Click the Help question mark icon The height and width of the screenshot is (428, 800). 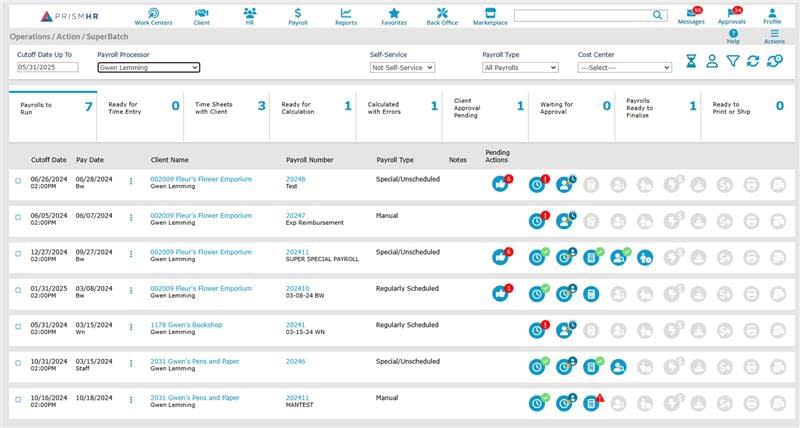click(x=733, y=33)
